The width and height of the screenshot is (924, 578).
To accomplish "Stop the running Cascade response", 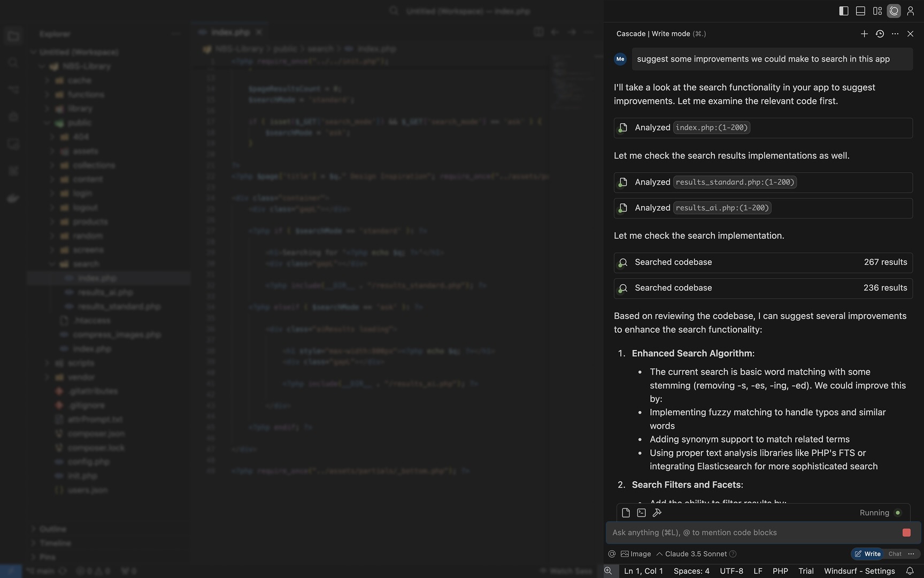I will tap(906, 533).
